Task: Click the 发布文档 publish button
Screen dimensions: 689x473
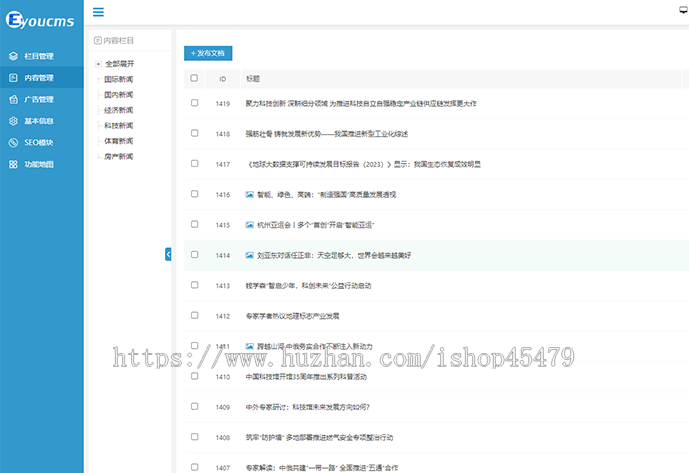Action: click(208, 53)
